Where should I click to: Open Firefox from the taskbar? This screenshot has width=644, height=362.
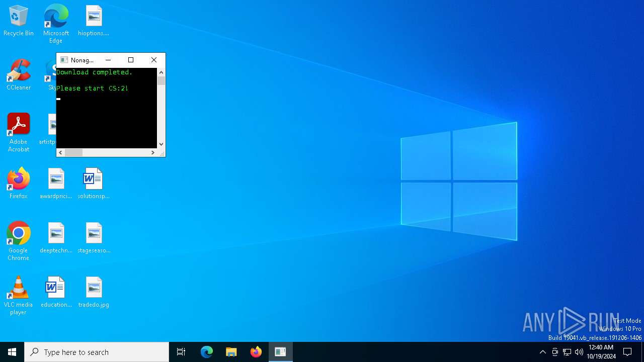click(256, 352)
